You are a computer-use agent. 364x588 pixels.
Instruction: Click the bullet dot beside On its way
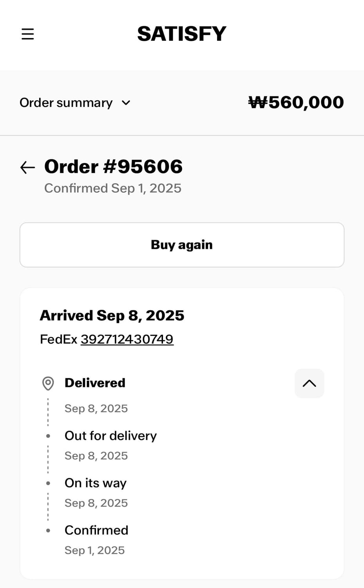coord(48,483)
